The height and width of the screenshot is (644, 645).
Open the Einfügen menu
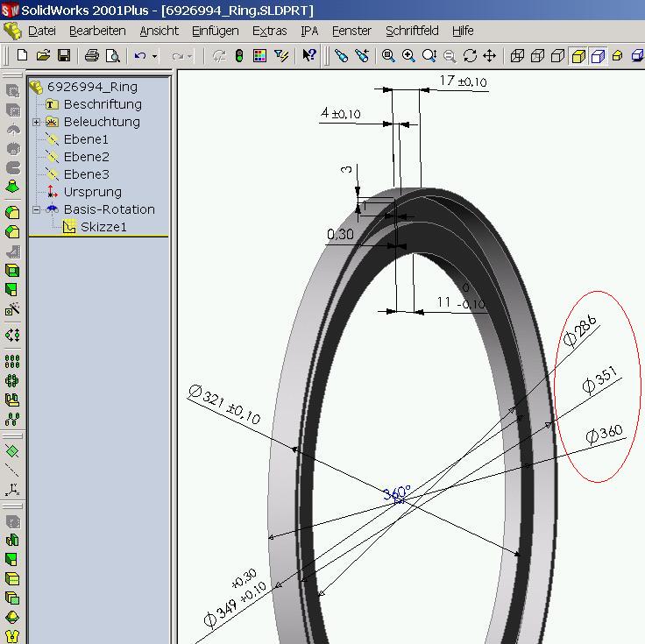click(215, 31)
